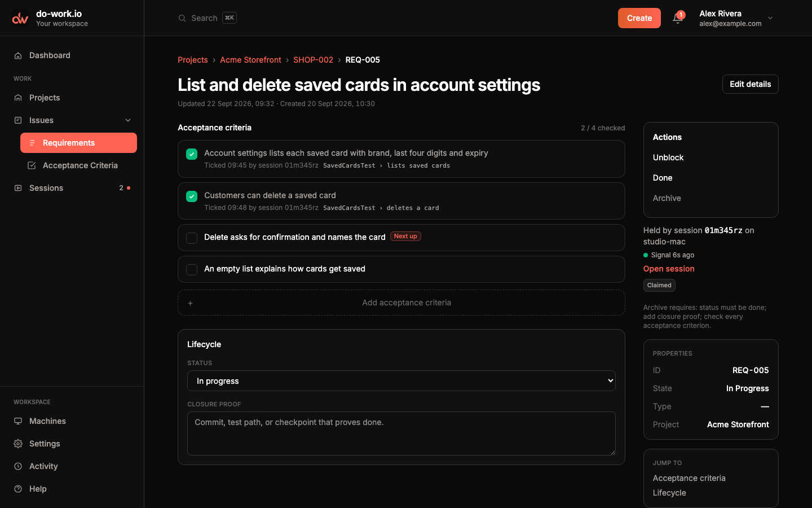Click the Closure proof text area
The image size is (812, 508).
(401, 433)
